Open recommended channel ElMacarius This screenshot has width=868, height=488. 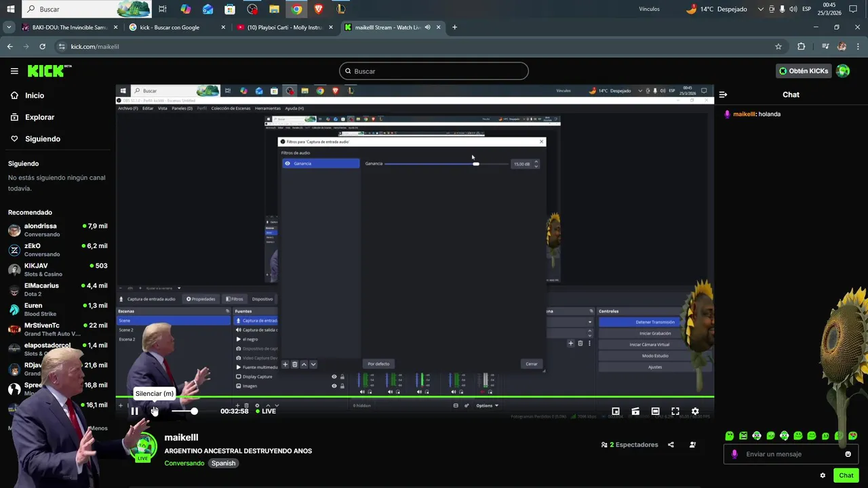pyautogui.click(x=58, y=289)
